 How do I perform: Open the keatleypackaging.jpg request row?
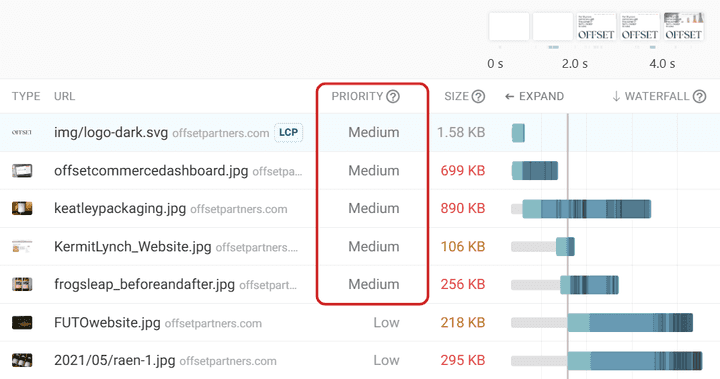click(360, 208)
